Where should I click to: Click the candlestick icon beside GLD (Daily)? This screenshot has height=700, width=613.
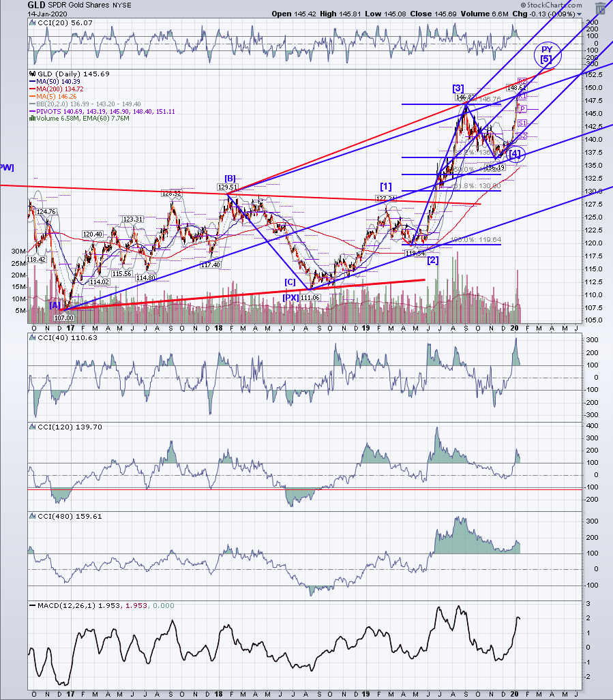click(x=32, y=74)
